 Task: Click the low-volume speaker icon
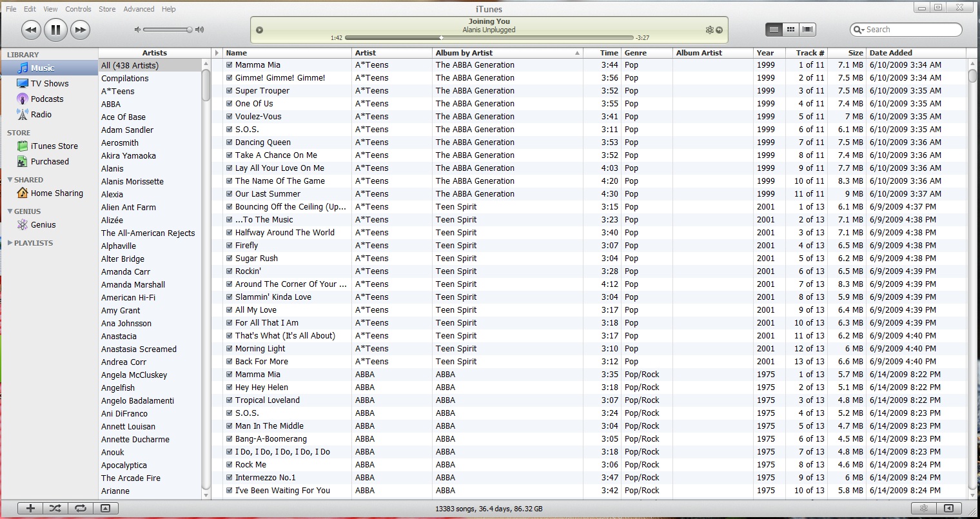click(x=137, y=30)
